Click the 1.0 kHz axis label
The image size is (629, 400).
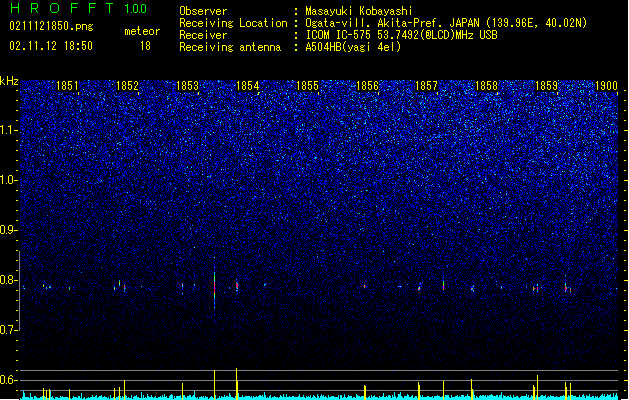(x=8, y=180)
